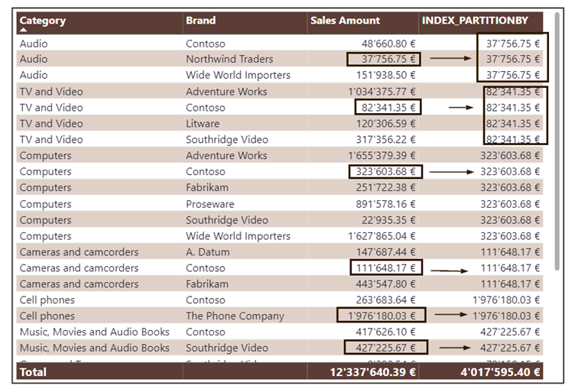Screen dimensions: 575x392
Task: Select sales amount 1'655'379.39 €
Action: click(x=382, y=156)
